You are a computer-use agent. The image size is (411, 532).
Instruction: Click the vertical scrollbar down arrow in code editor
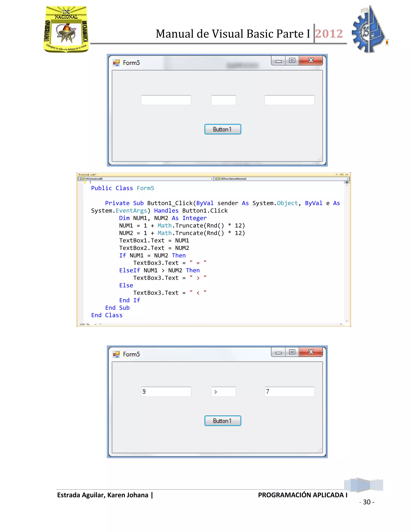347,321
